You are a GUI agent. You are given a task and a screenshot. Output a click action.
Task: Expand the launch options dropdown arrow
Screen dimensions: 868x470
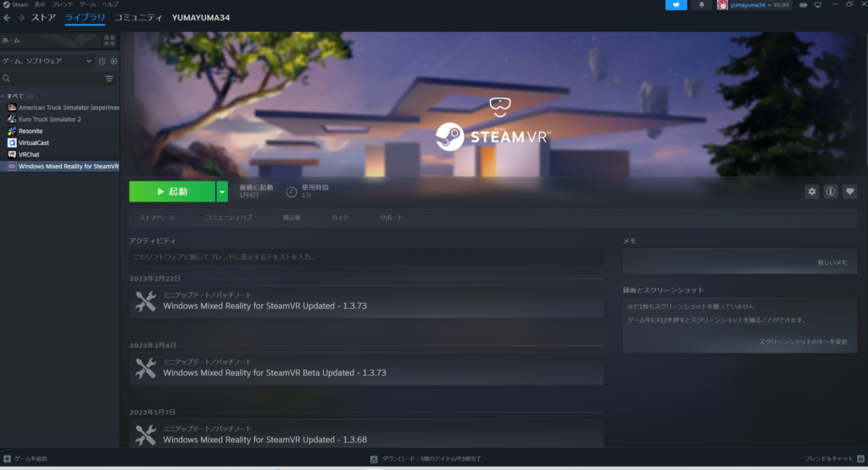(x=222, y=192)
